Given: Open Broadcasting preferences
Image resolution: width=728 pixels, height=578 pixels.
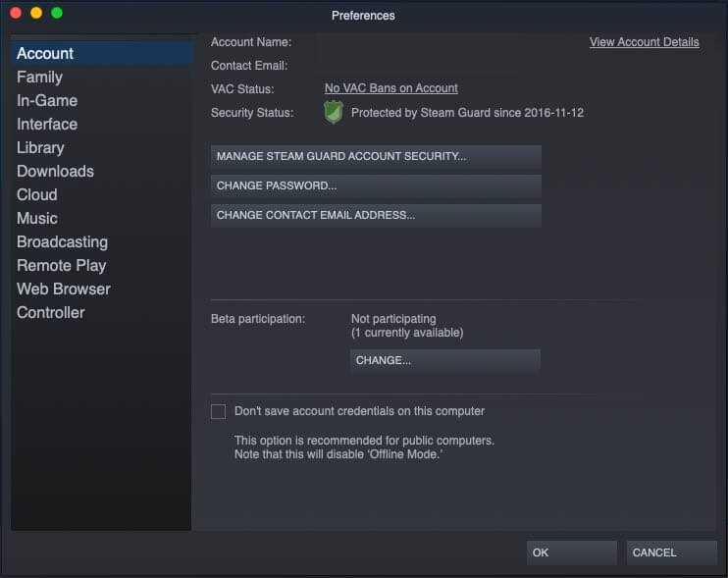Looking at the screenshot, I should tap(101, 242).
